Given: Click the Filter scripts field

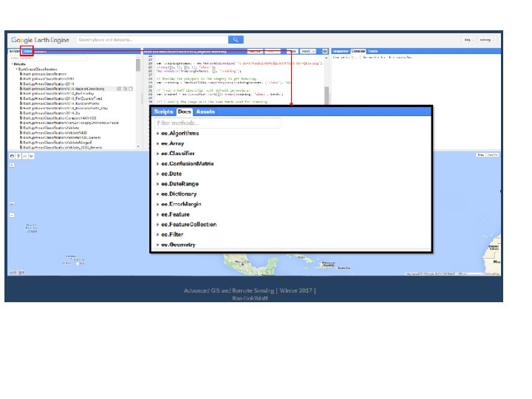Looking at the screenshot, I should coord(48,58).
